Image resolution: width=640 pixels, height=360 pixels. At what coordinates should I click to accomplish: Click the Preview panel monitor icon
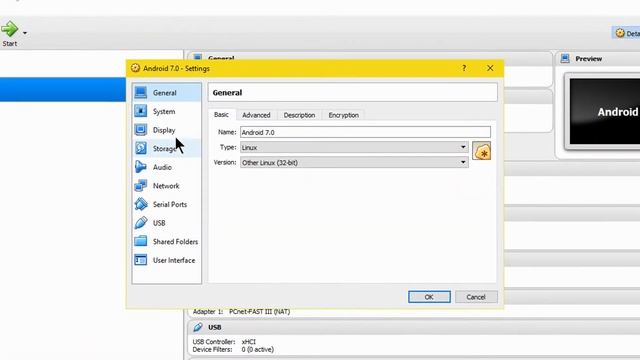click(565, 59)
